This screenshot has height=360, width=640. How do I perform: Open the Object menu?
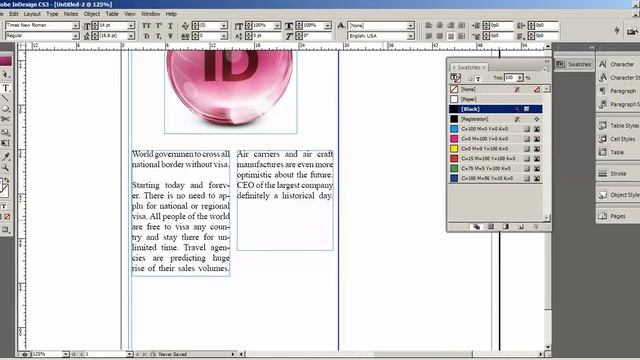tap(91, 14)
